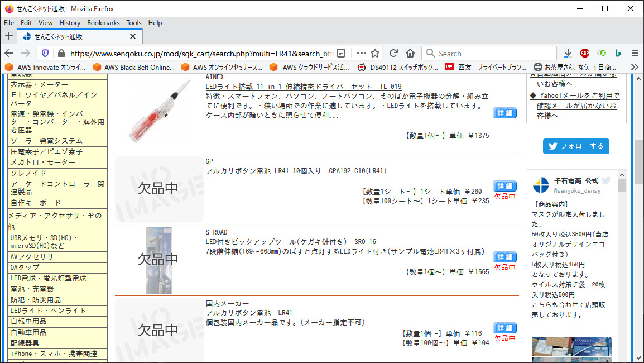This screenshot has width=644, height=363.
Task: Open the downloads panel
Action: [x=568, y=54]
